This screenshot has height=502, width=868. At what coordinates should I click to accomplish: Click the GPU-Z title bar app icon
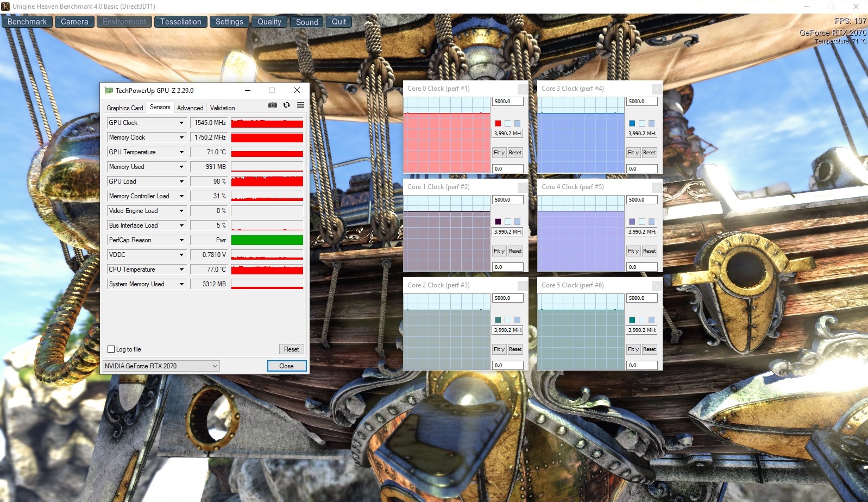109,90
